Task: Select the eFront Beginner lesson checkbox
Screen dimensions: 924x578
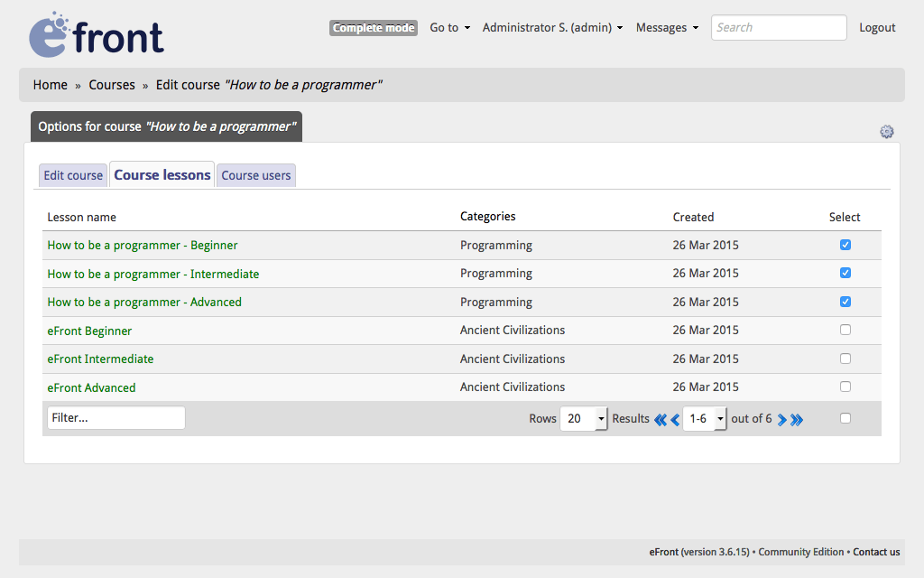Action: (x=845, y=330)
